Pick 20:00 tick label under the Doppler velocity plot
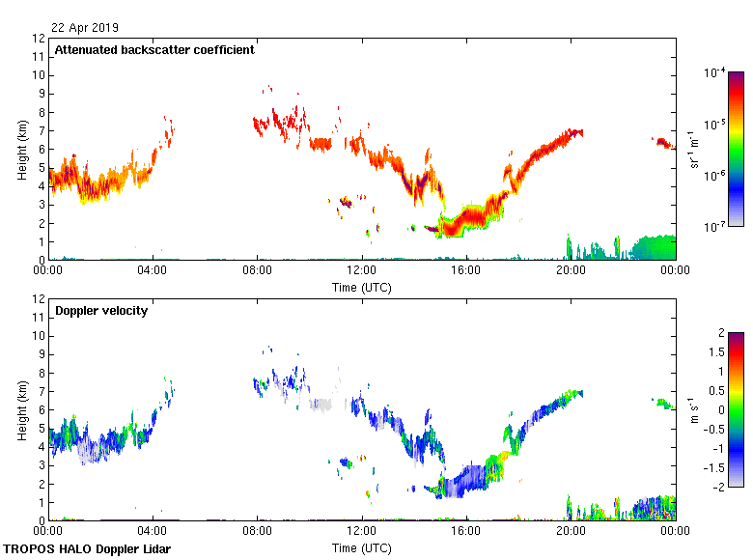 pyautogui.click(x=570, y=532)
